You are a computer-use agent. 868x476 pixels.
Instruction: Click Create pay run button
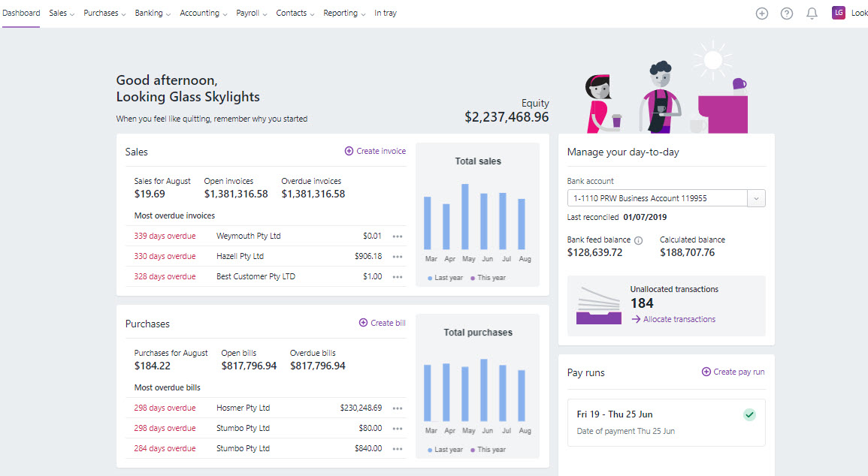point(733,372)
